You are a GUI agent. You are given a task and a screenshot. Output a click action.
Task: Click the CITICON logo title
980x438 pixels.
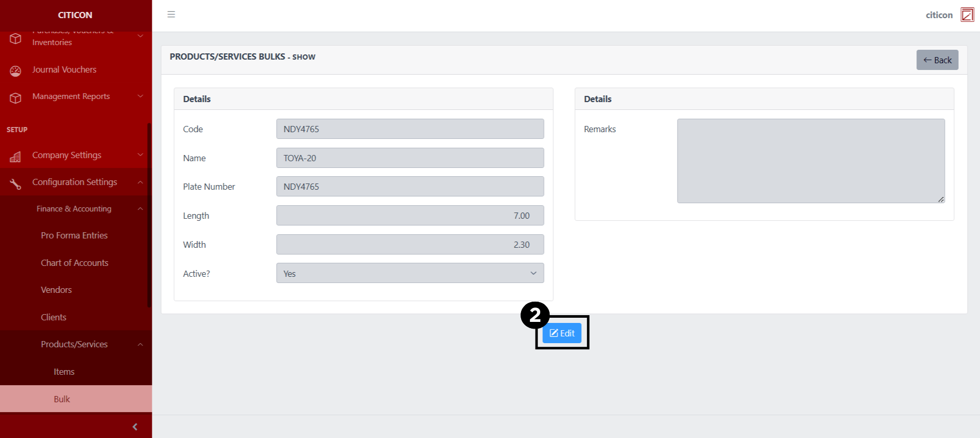coord(75,15)
